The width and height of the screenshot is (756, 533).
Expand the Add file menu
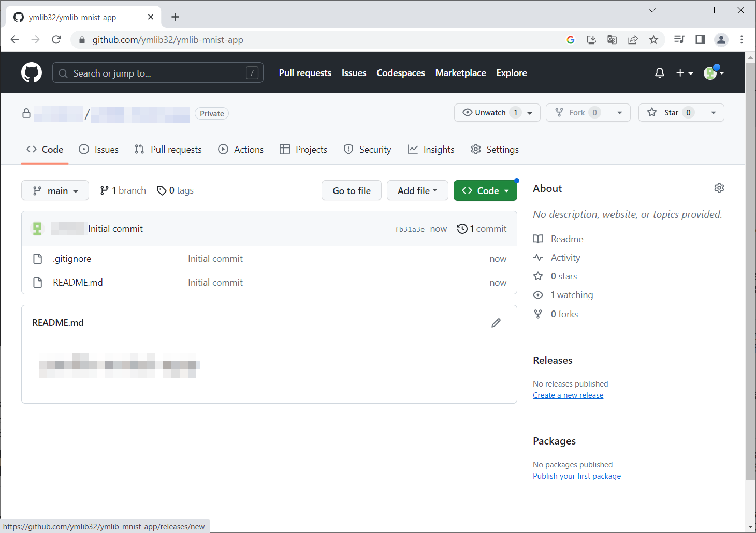tap(417, 190)
